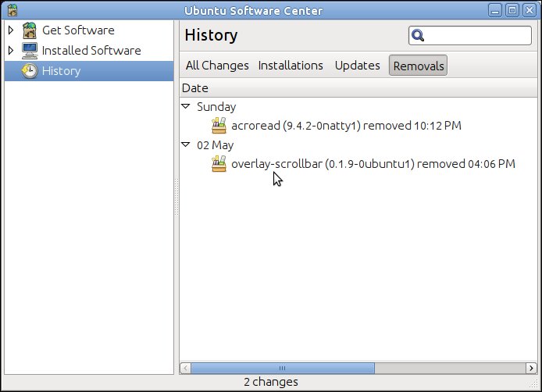Click the Get Software shopping bag icon
This screenshot has width=542, height=392.
click(30, 30)
